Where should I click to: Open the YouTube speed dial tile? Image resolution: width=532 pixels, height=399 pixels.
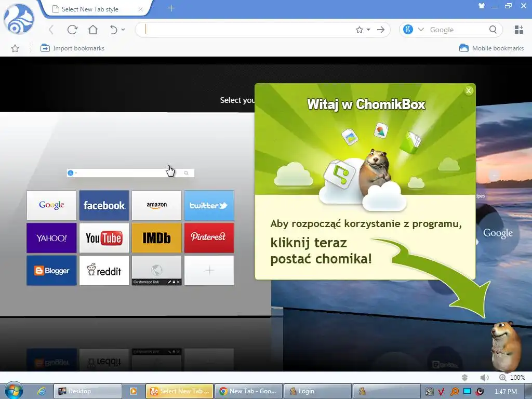pyautogui.click(x=104, y=238)
